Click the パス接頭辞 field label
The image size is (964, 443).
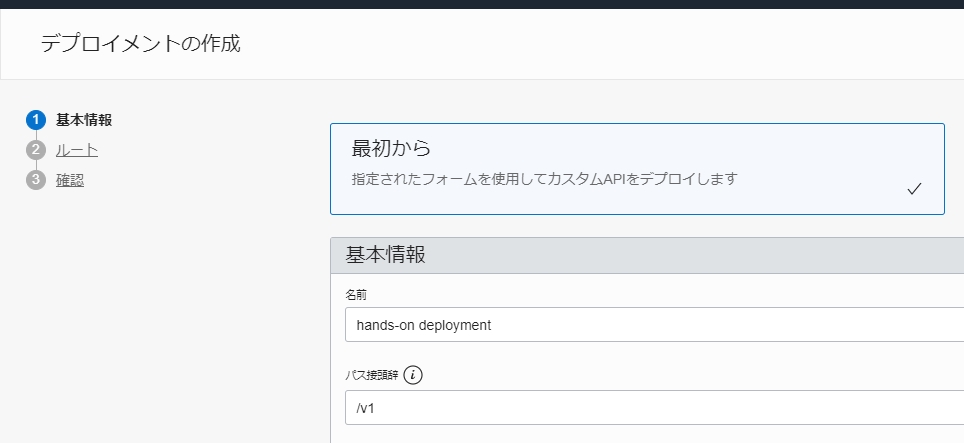(369, 376)
